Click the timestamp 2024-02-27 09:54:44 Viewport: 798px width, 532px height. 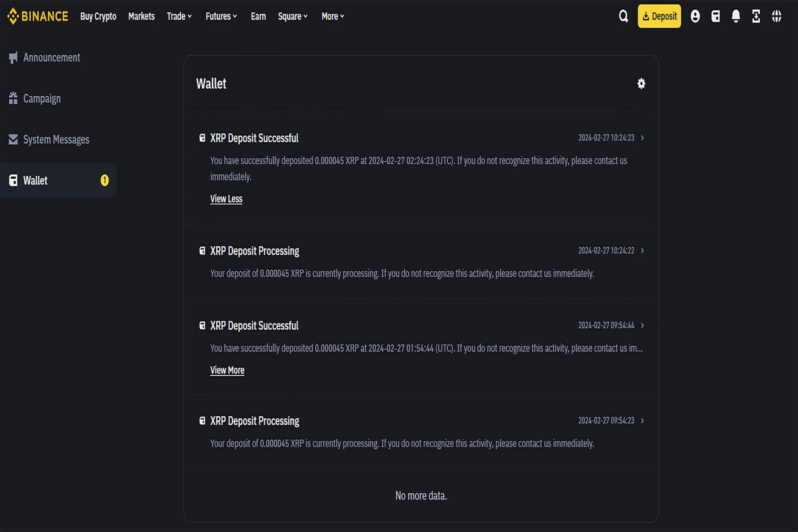coord(606,325)
